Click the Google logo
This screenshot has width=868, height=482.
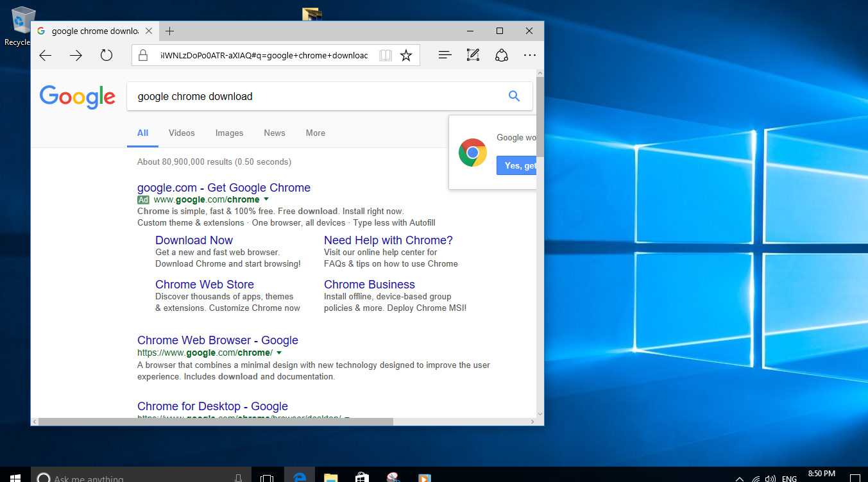tap(77, 97)
